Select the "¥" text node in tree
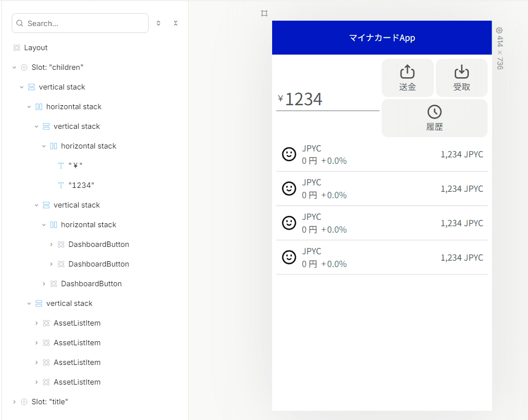528x420 pixels. [75, 166]
